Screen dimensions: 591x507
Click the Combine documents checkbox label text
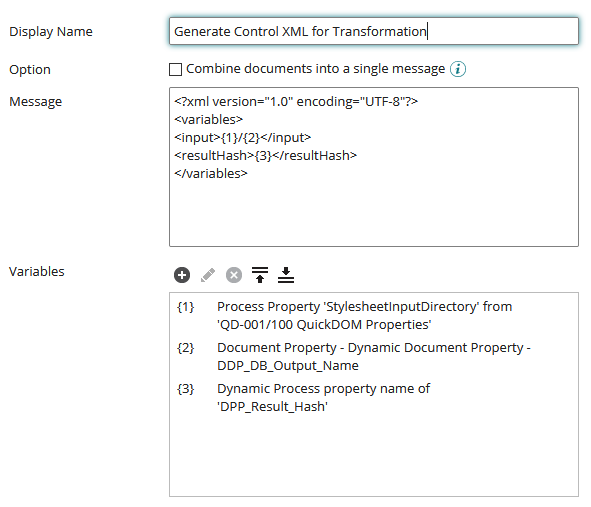pos(315,69)
